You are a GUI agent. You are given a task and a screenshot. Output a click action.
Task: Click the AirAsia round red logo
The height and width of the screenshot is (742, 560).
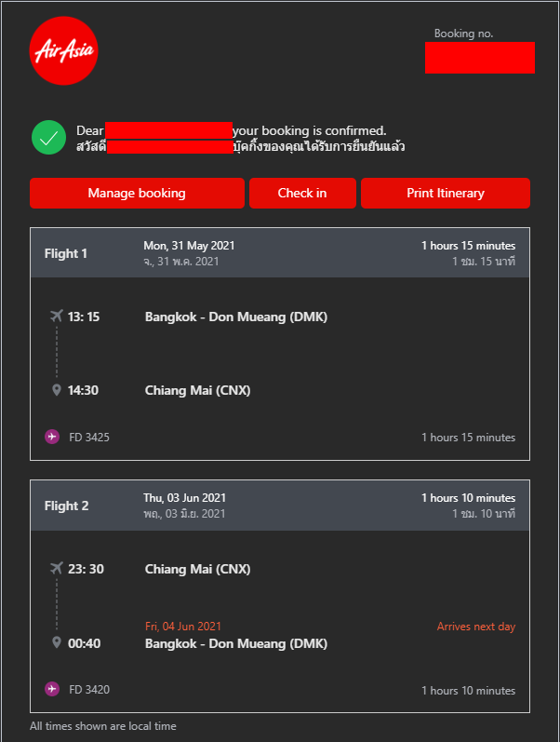pos(63,50)
